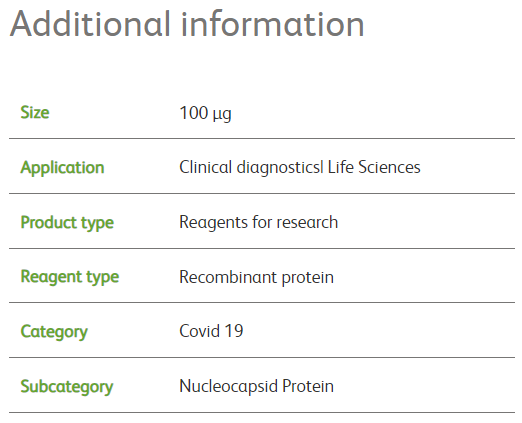The width and height of the screenshot is (522, 423).
Task: Click the word protein in Reagent type row
Action: 308,278
